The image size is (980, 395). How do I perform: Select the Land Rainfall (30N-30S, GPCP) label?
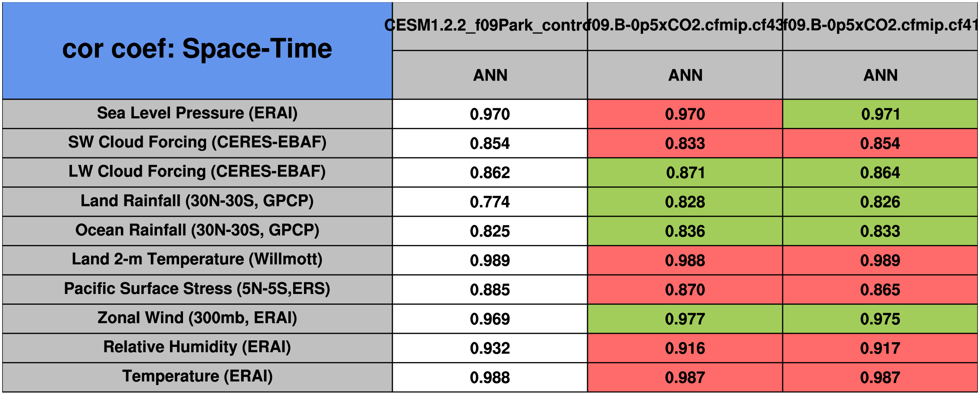pos(197,201)
